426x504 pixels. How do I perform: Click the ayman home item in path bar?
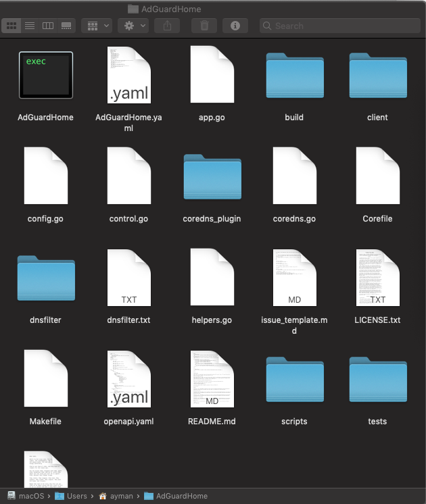click(116, 496)
